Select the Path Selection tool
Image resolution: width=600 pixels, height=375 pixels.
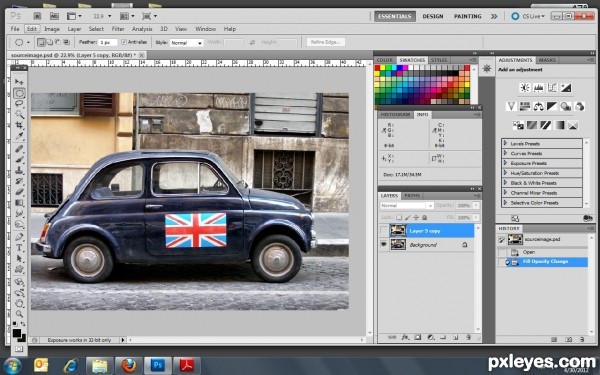coord(19,258)
